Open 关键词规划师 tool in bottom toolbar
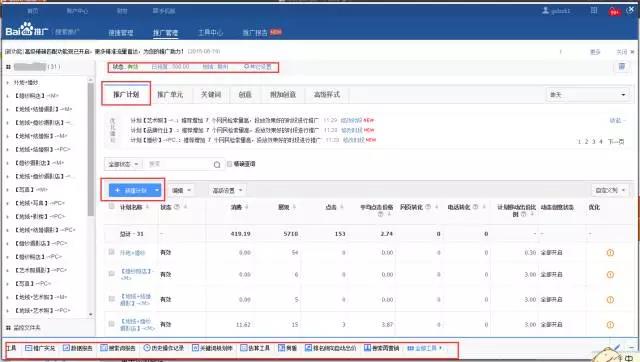Image resolution: width=640 pixels, height=362 pixels. point(212,348)
